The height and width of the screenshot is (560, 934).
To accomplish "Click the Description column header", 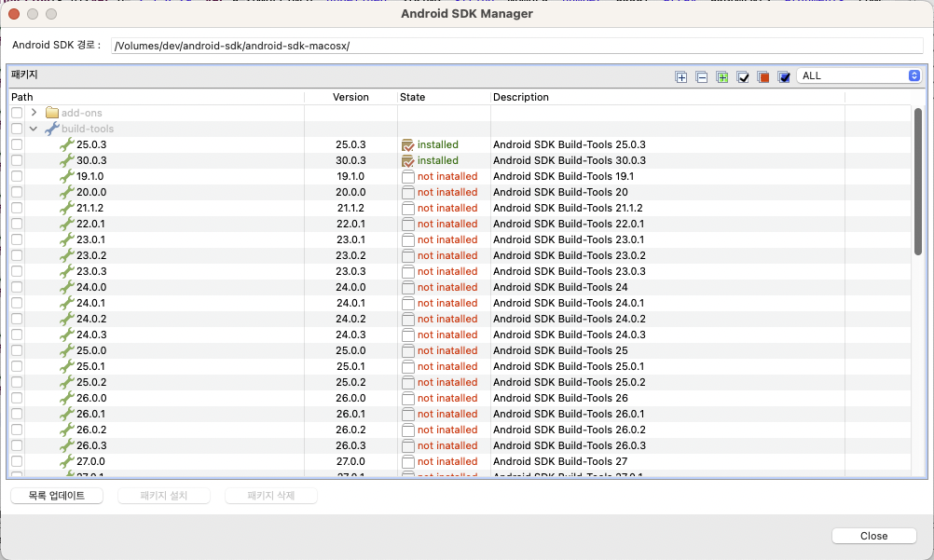I will (667, 97).
